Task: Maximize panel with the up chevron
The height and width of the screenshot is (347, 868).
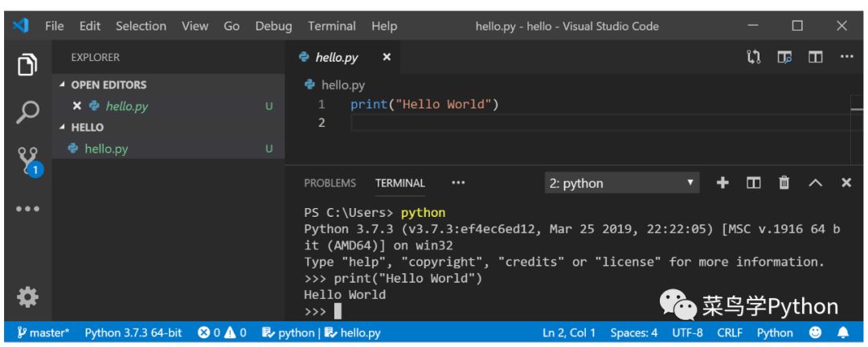Action: coord(816,183)
